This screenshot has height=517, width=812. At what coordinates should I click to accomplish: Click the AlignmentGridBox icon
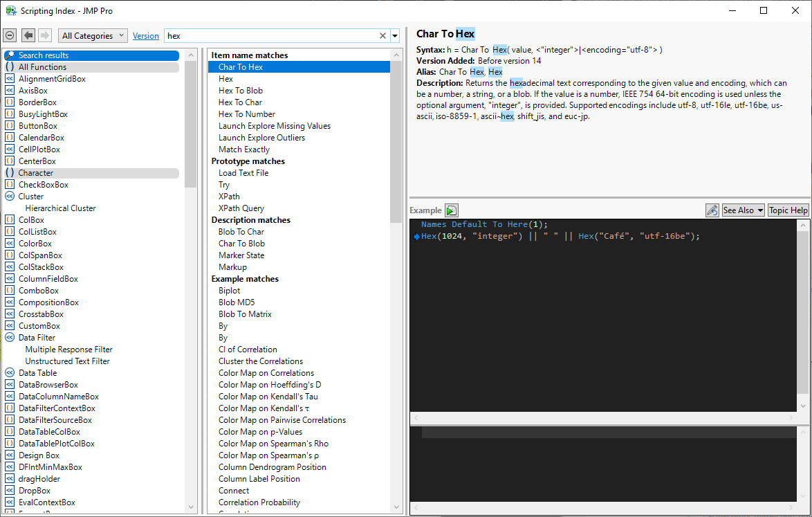[x=10, y=79]
